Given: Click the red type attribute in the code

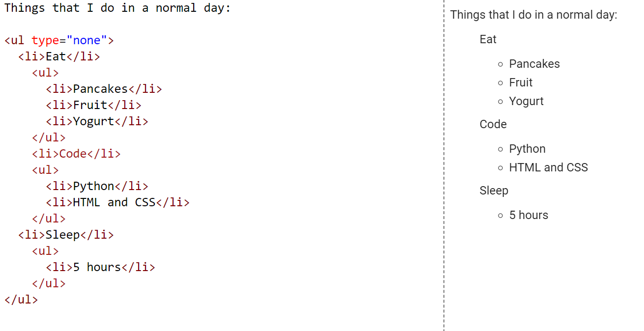Looking at the screenshot, I should 45,41.
